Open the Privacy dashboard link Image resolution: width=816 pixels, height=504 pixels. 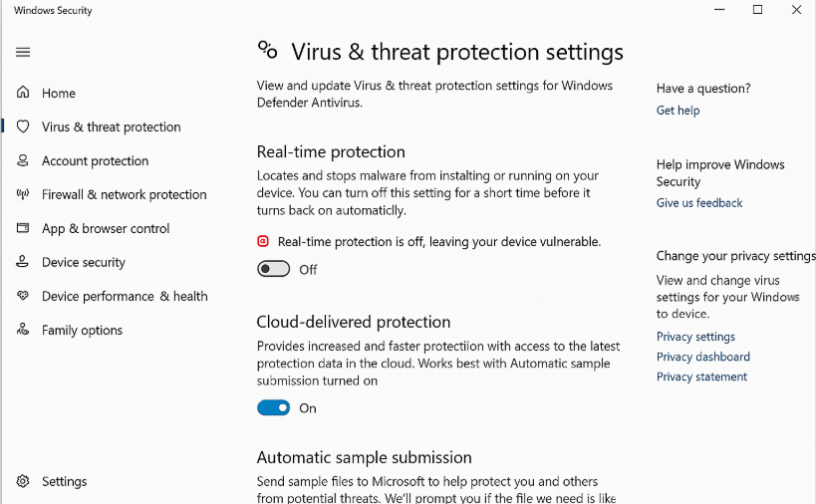702,357
